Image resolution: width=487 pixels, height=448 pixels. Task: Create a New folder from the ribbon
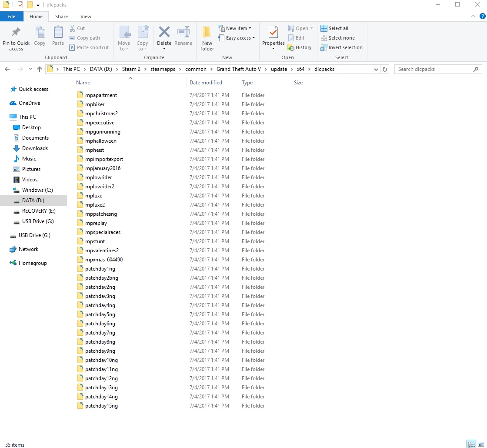pos(207,39)
